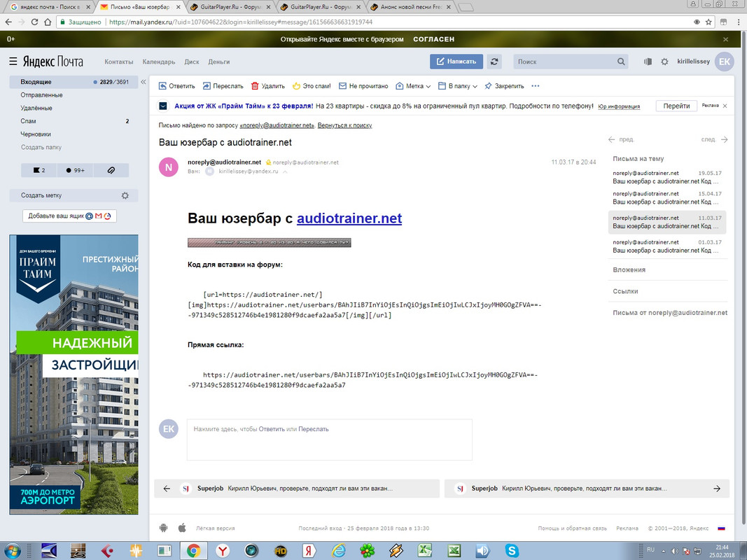Click Перейти ad button
Viewport: 747px width, 560px height.
click(676, 106)
